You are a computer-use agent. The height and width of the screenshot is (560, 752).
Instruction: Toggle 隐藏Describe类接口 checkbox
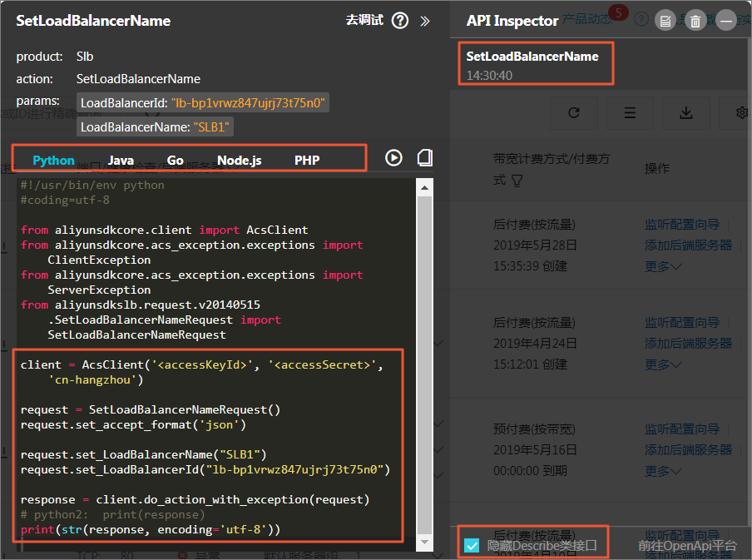point(472,546)
